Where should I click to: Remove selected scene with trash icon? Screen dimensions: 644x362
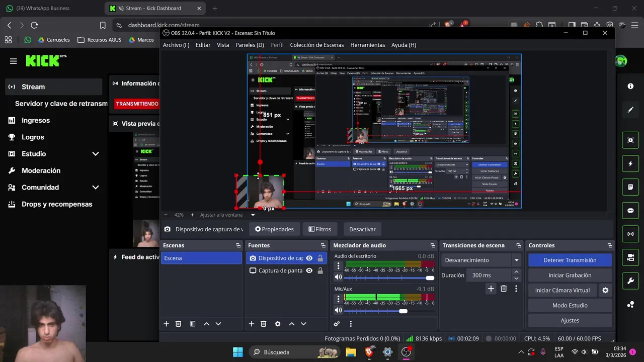(x=178, y=324)
